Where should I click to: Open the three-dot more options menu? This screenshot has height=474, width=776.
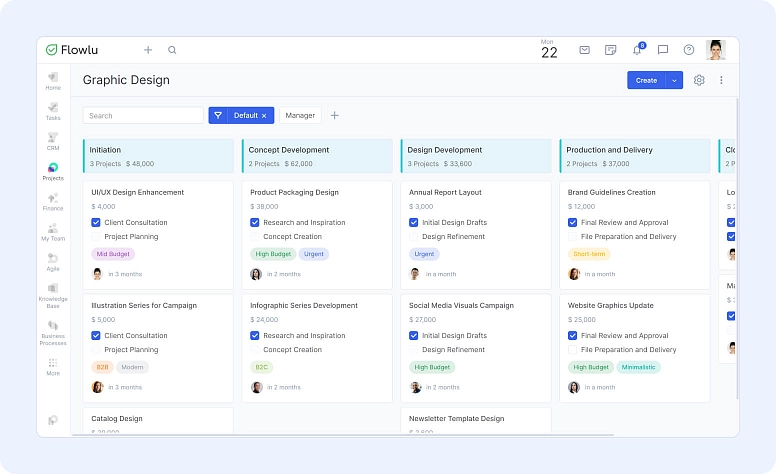point(721,80)
